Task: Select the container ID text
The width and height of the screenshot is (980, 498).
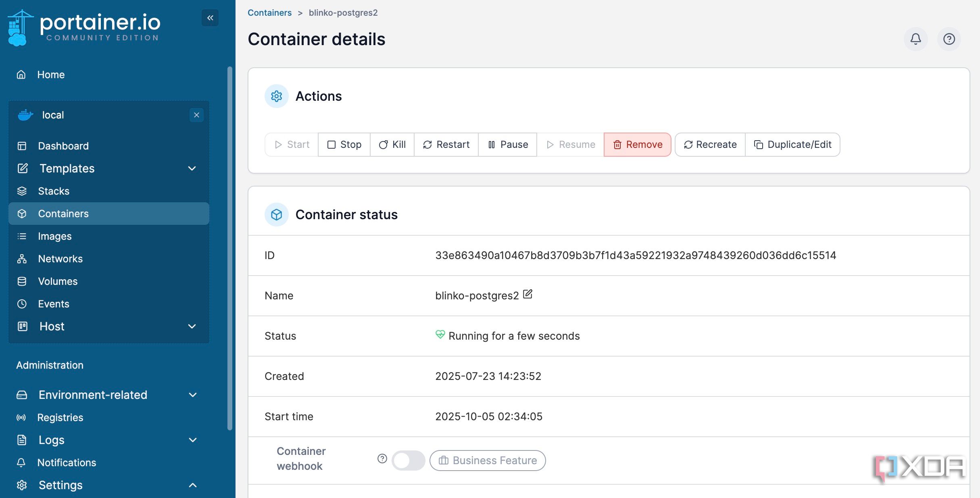Action: point(636,255)
